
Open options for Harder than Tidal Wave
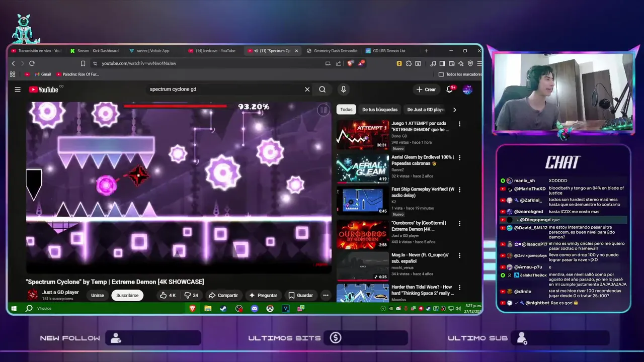[x=459, y=288]
